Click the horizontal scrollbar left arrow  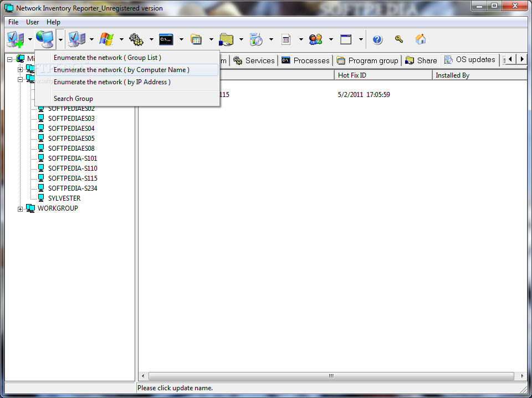point(143,376)
